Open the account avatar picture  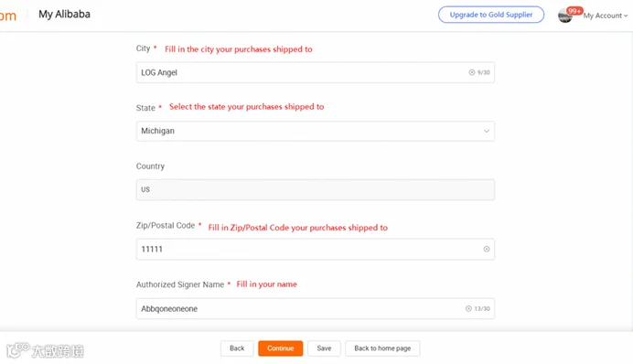point(564,16)
